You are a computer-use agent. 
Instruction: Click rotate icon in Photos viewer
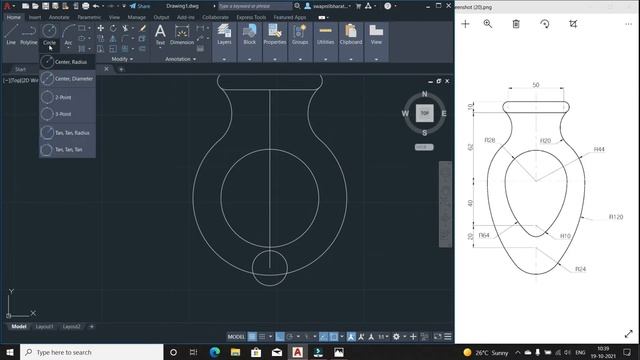[x=544, y=24]
